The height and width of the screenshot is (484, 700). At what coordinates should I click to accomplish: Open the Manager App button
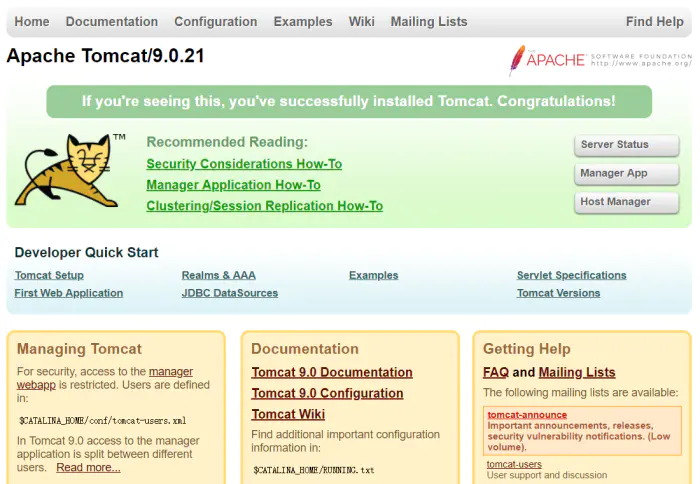(627, 174)
